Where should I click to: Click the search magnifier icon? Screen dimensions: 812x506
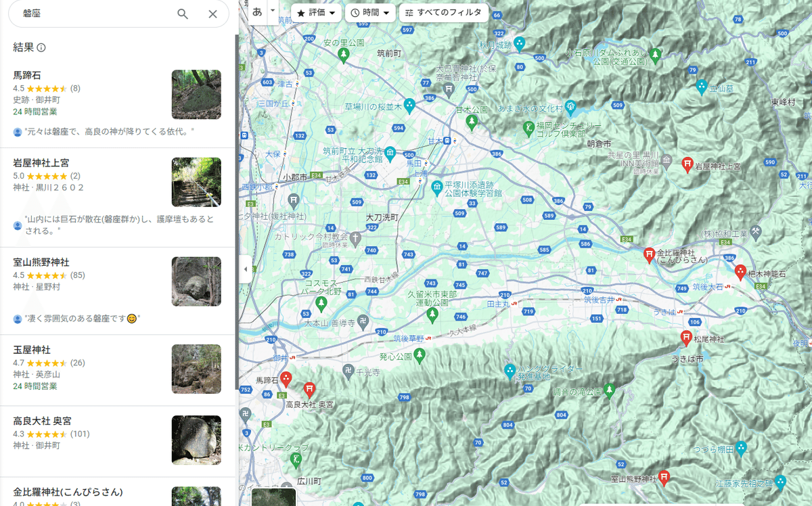(x=183, y=14)
